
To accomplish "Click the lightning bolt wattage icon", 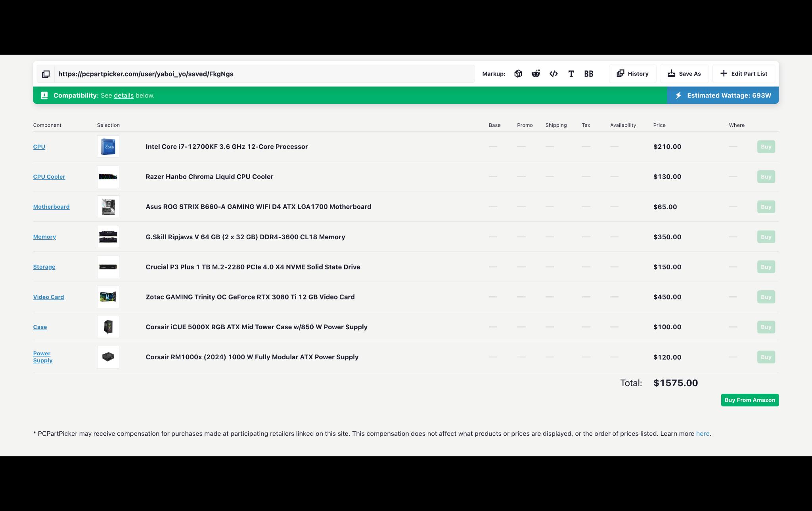I will coord(678,95).
